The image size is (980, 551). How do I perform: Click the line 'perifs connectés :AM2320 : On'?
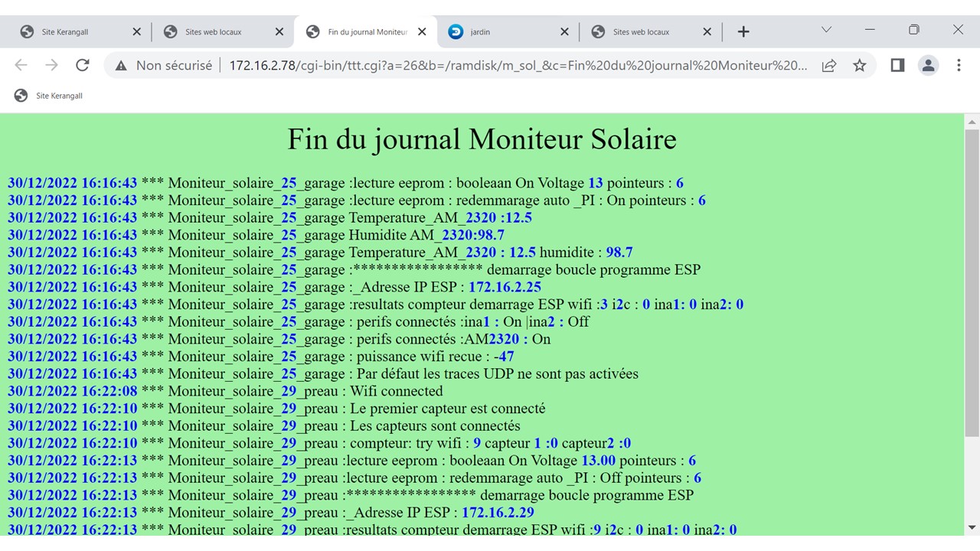point(279,339)
